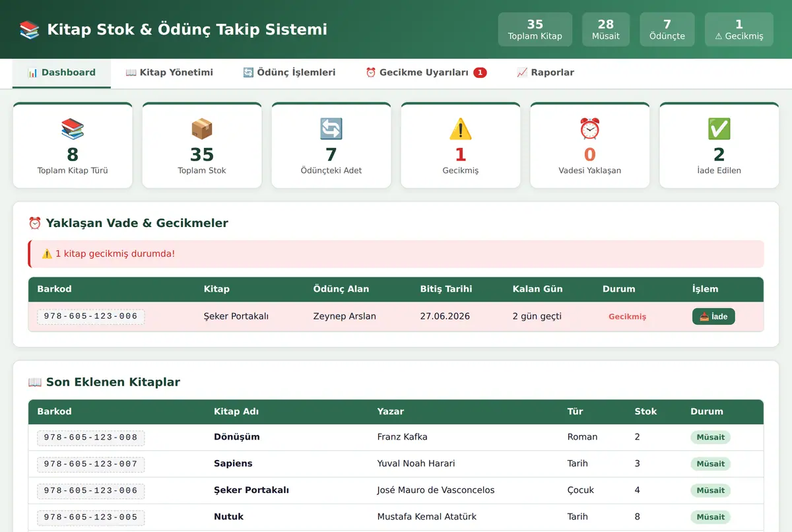This screenshot has width=792, height=532.
Task: Click the book title Sapiens
Action: point(233,463)
